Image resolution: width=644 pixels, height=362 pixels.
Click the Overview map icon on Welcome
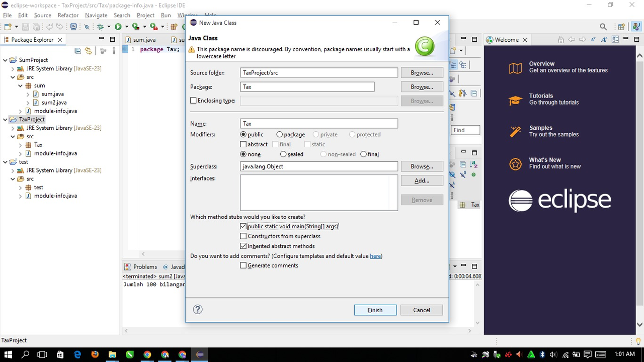click(515, 68)
